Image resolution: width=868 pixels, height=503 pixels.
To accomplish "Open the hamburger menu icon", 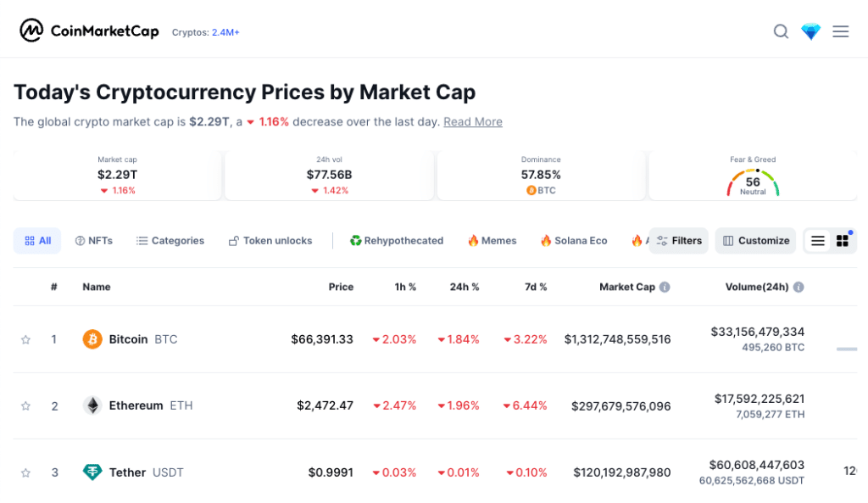I will 840,31.
